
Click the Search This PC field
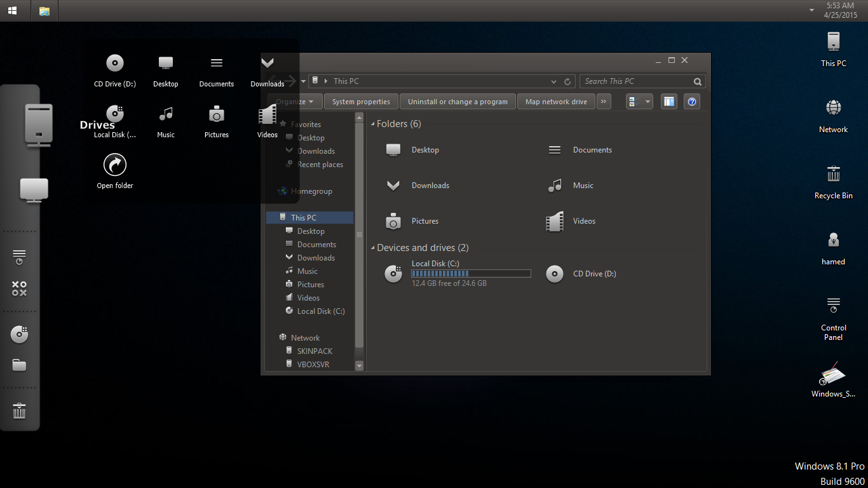point(635,81)
